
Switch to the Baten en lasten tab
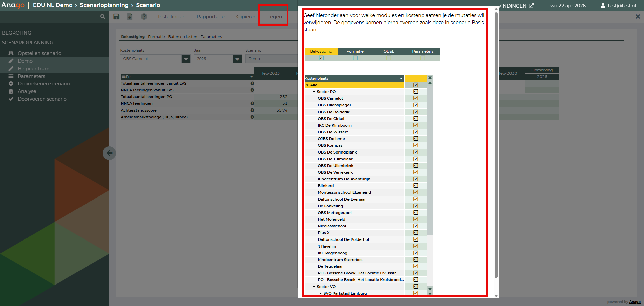(182, 37)
